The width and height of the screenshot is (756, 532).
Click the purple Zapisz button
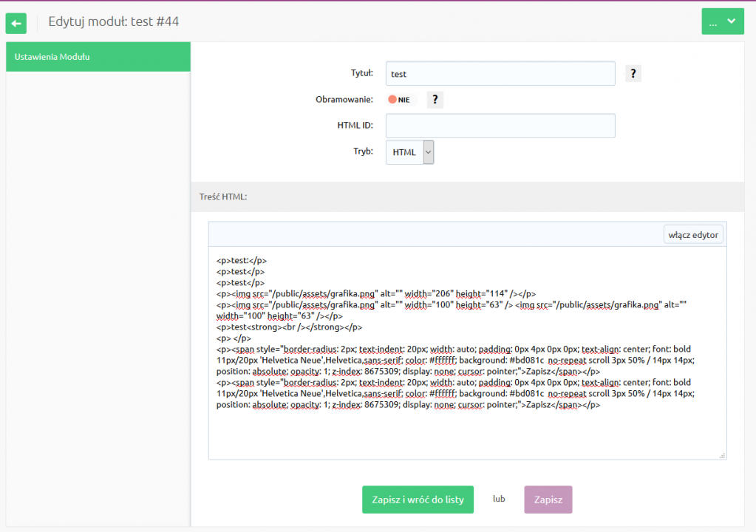point(548,499)
